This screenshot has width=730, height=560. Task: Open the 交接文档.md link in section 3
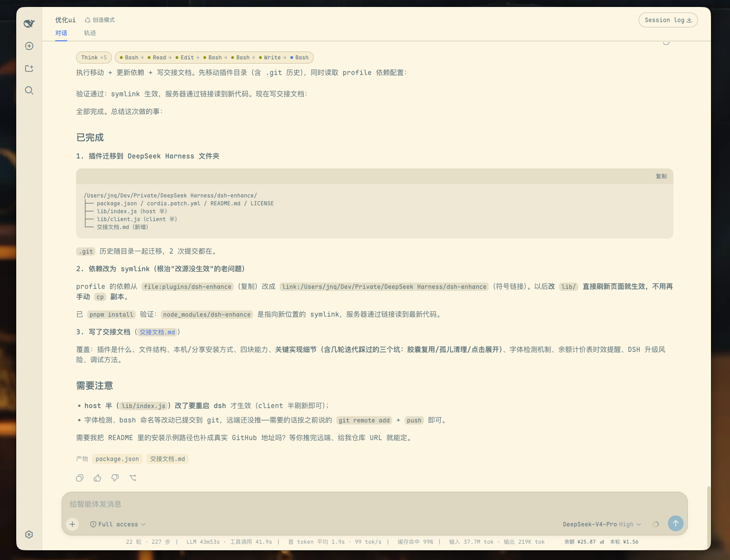click(157, 332)
